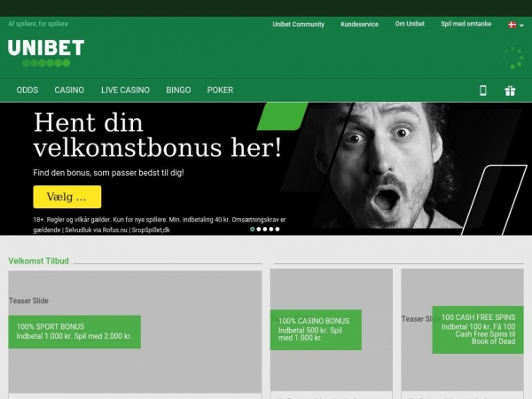Open the BINGO section
Screen dimensions: 532x399
[178, 90]
